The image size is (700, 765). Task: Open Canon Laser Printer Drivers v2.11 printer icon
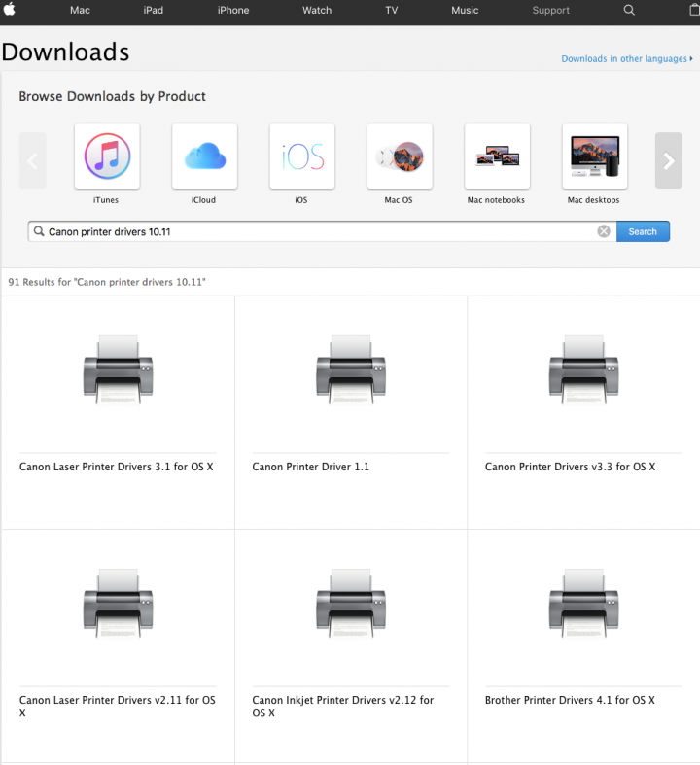[x=118, y=603]
